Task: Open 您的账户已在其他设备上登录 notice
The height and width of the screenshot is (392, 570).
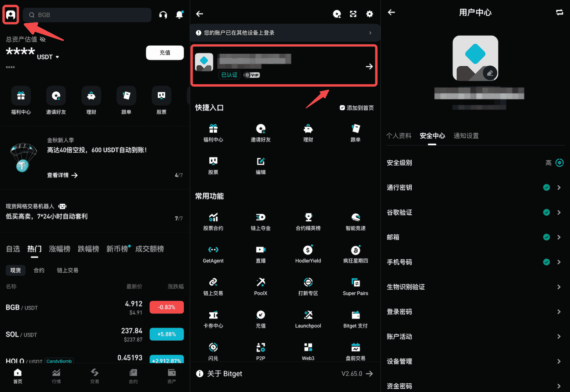Action: [285, 33]
